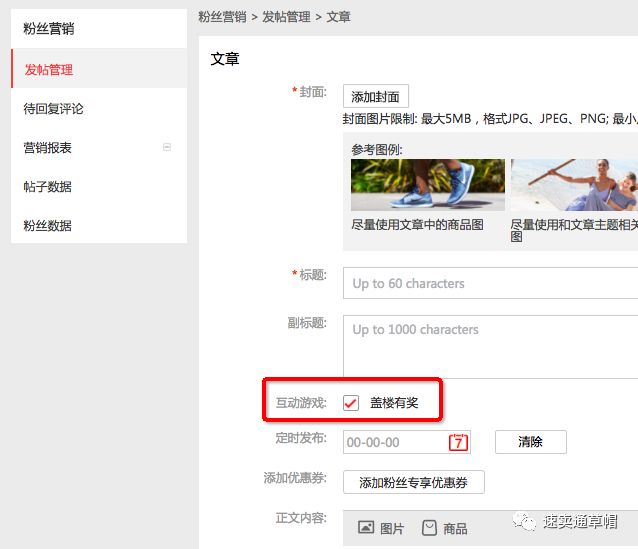This screenshot has width=638, height=549.
Task: Go to 帖子数据 in the sidebar
Action: tap(48, 187)
